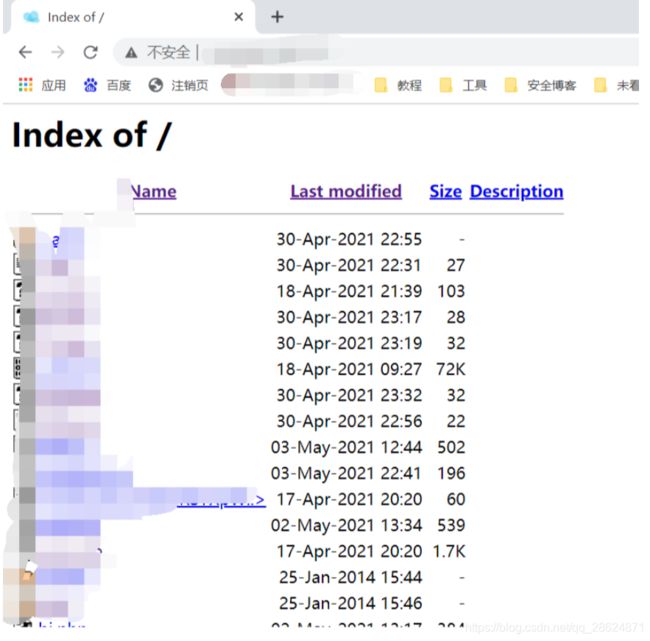Open the partially visible 未看 bookmark folder

point(618,86)
